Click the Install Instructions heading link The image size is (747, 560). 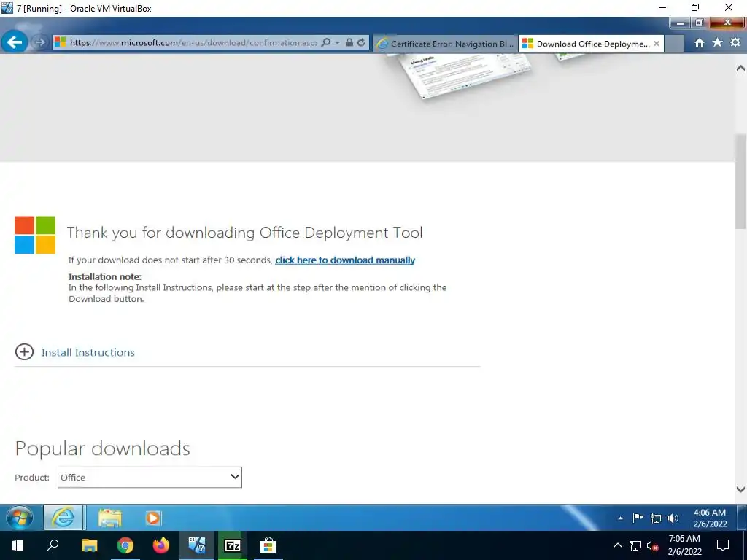tap(88, 352)
